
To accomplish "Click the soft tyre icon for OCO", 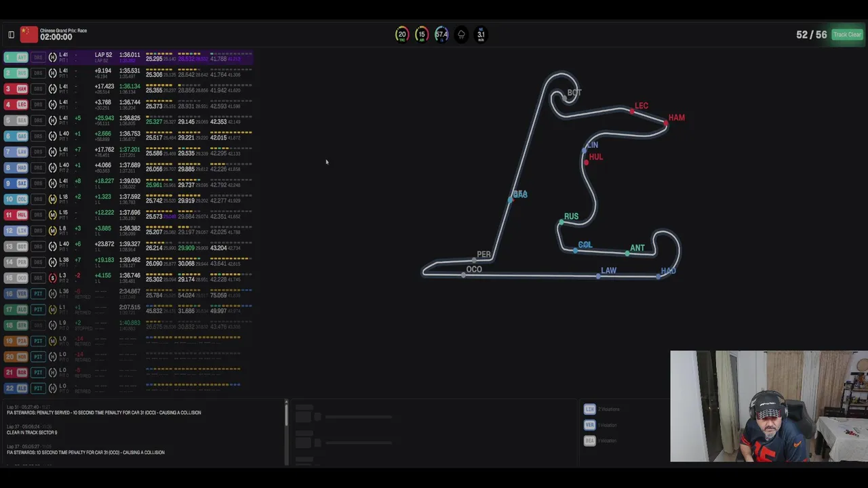I will 53,278.
